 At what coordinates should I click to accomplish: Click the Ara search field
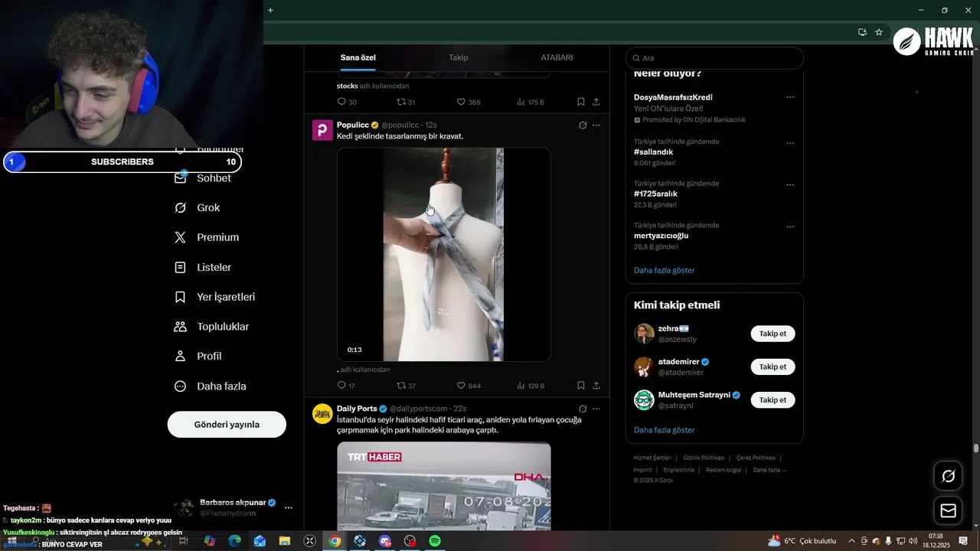tap(714, 58)
